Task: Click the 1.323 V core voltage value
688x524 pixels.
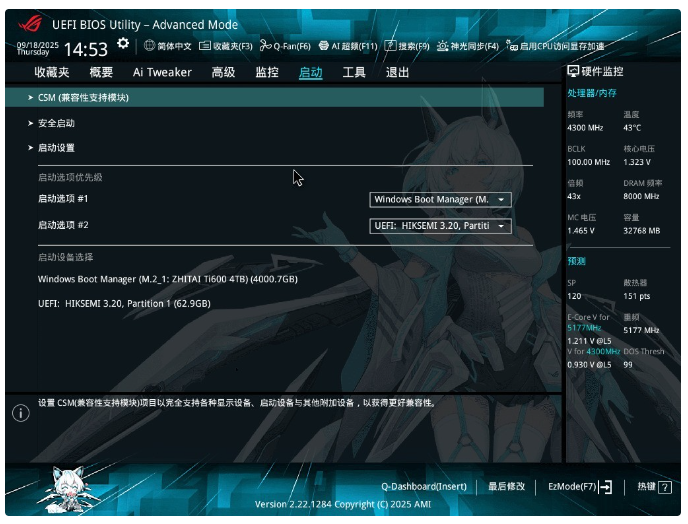Action: [x=637, y=162]
